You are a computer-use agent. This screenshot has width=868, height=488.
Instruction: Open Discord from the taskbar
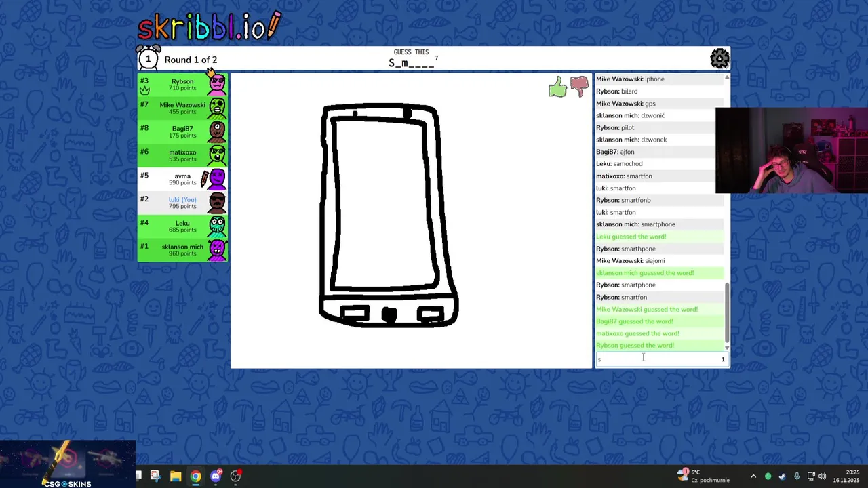(x=216, y=476)
